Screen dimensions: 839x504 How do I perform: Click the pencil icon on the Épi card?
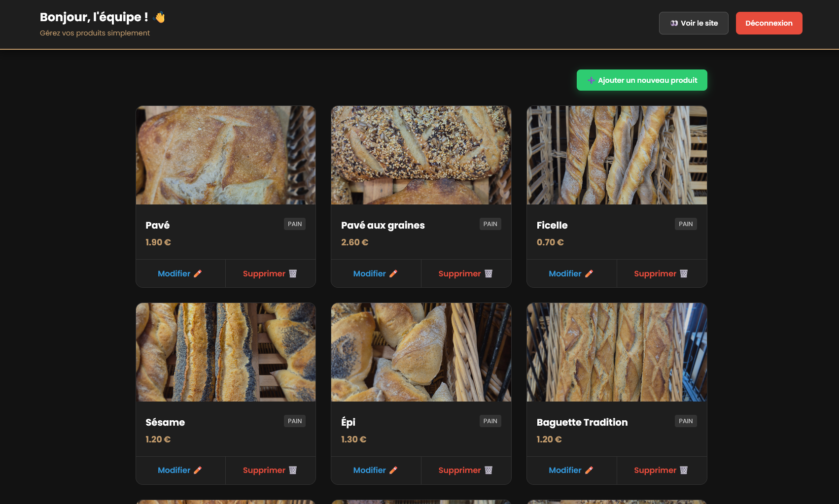pyautogui.click(x=393, y=470)
